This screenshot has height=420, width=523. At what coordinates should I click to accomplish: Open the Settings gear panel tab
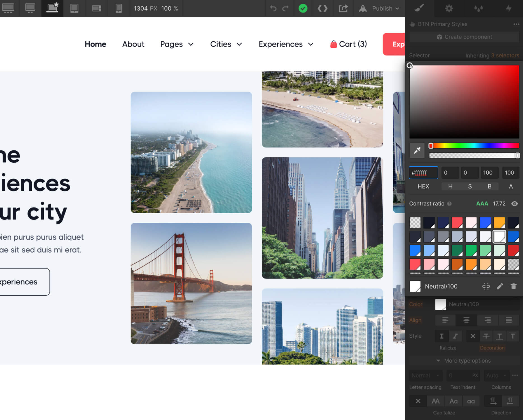[x=449, y=8]
